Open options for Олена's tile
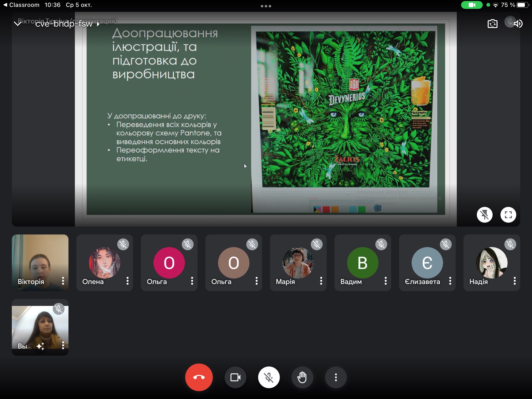The image size is (532, 399). pyautogui.click(x=128, y=281)
